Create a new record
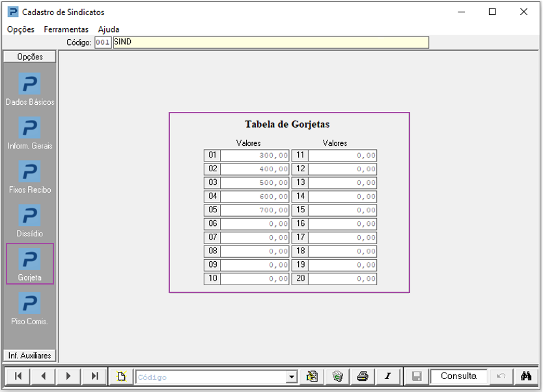543x392 pixels. (x=121, y=376)
